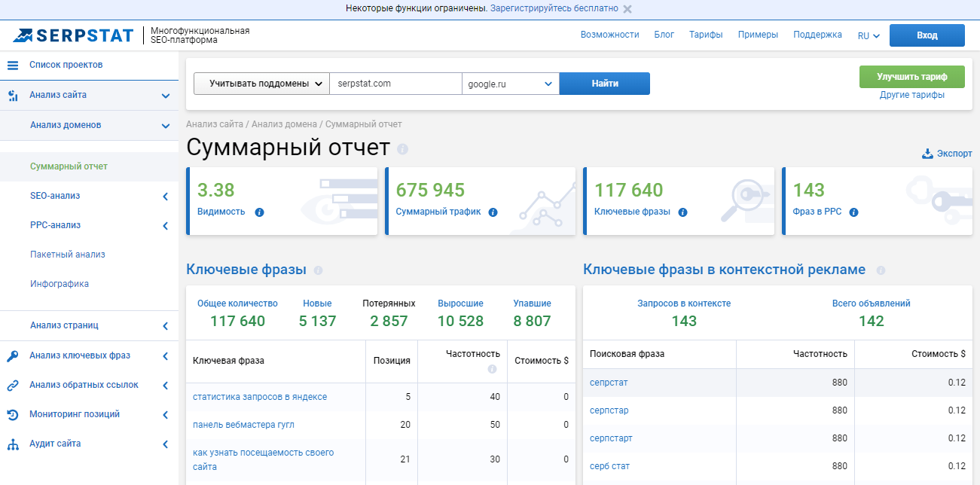Click the Улучшить тариф button

(x=911, y=77)
